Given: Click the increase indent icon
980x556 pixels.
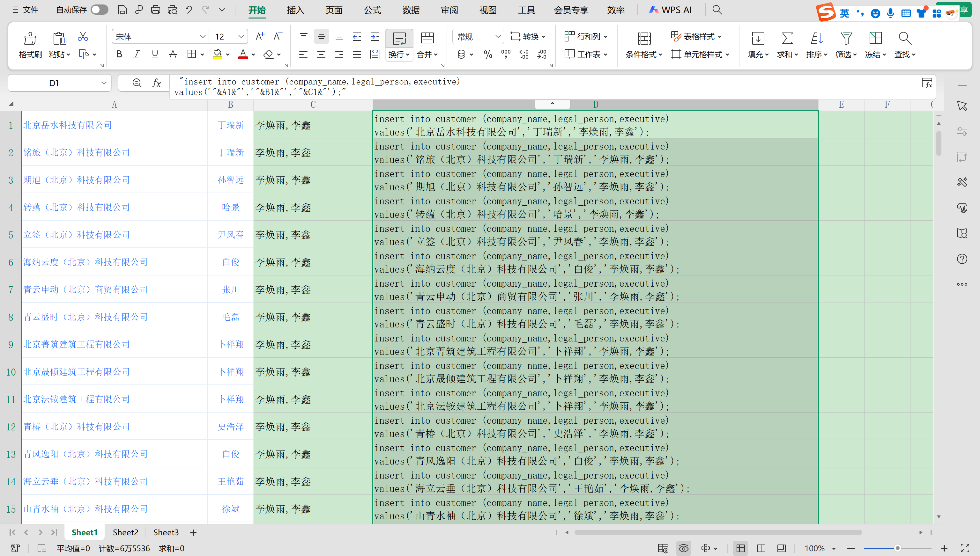Looking at the screenshot, I should [375, 37].
